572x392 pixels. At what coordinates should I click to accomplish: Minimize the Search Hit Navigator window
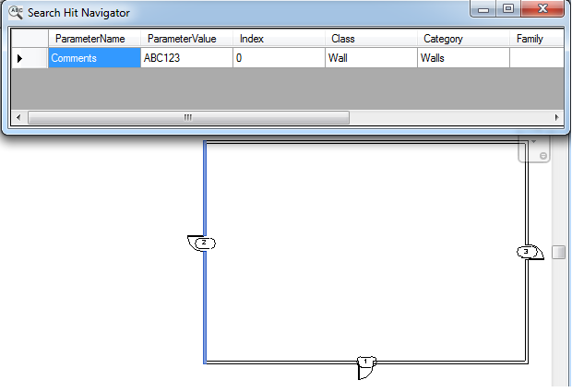(483, 8)
